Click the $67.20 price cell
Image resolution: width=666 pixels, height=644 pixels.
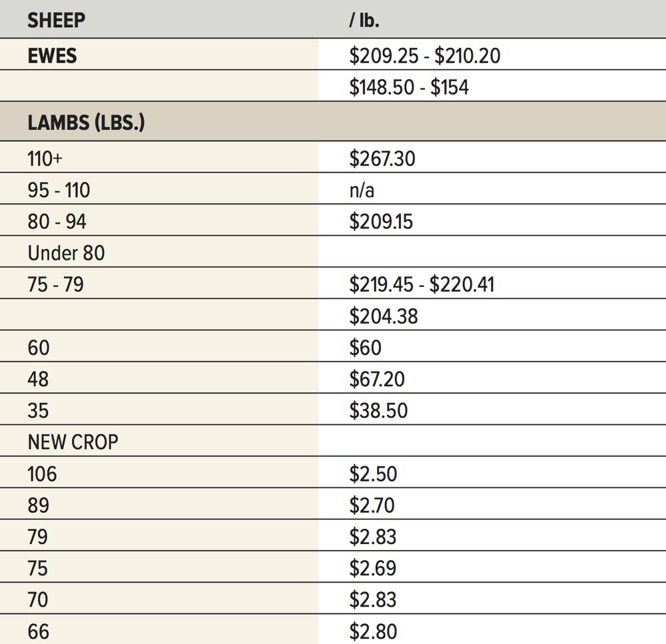(377, 379)
